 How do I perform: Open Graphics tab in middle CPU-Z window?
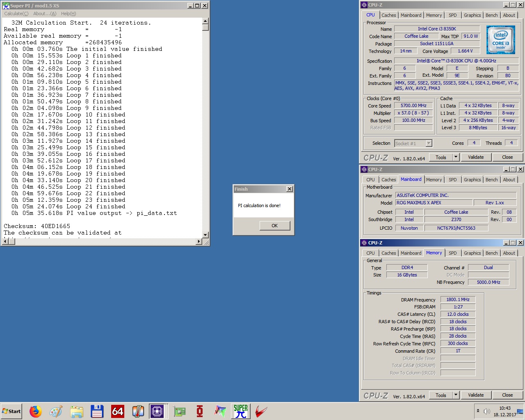pos(472,180)
